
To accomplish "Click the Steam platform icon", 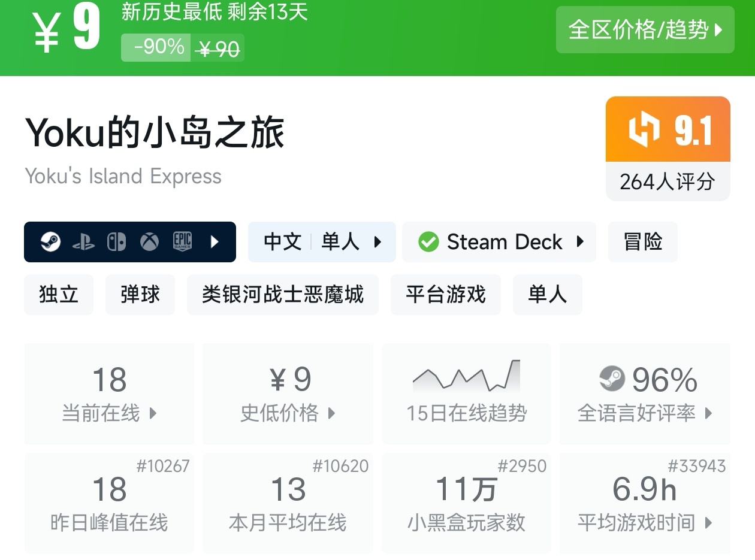I will [50, 242].
